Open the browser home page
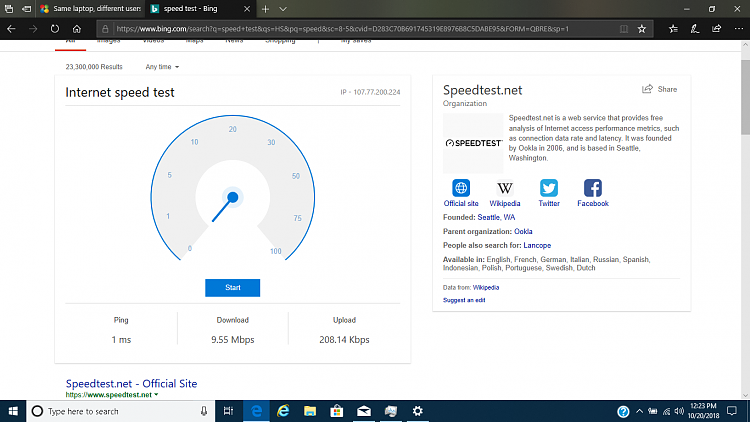The height and width of the screenshot is (422, 750). pyautogui.click(x=77, y=29)
